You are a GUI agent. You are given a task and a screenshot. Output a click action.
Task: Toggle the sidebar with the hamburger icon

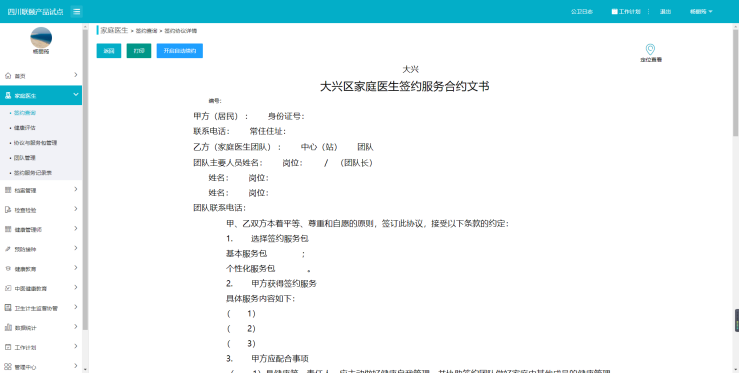click(76, 12)
